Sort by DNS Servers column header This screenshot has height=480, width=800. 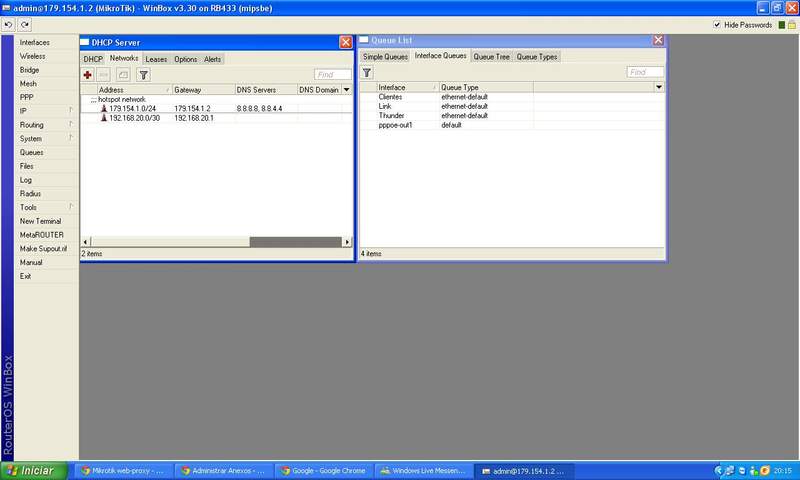coord(266,90)
